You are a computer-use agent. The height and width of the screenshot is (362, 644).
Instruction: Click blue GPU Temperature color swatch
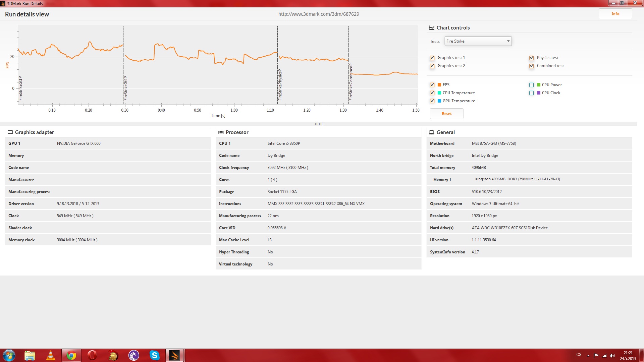tap(439, 101)
